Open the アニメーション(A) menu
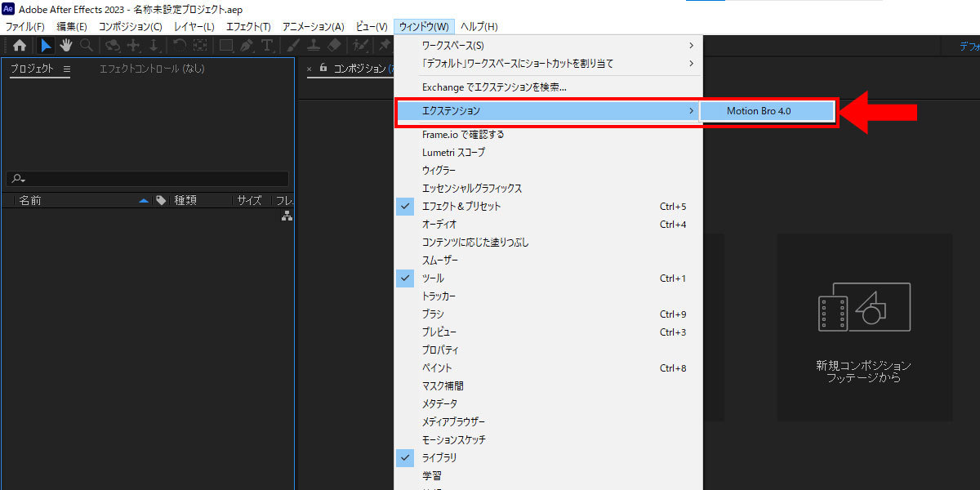This screenshot has height=490, width=980. [314, 27]
